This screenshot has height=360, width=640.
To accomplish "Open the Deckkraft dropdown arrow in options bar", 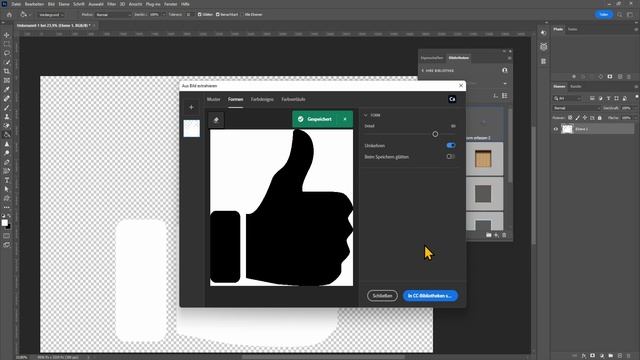I will [x=164, y=15].
